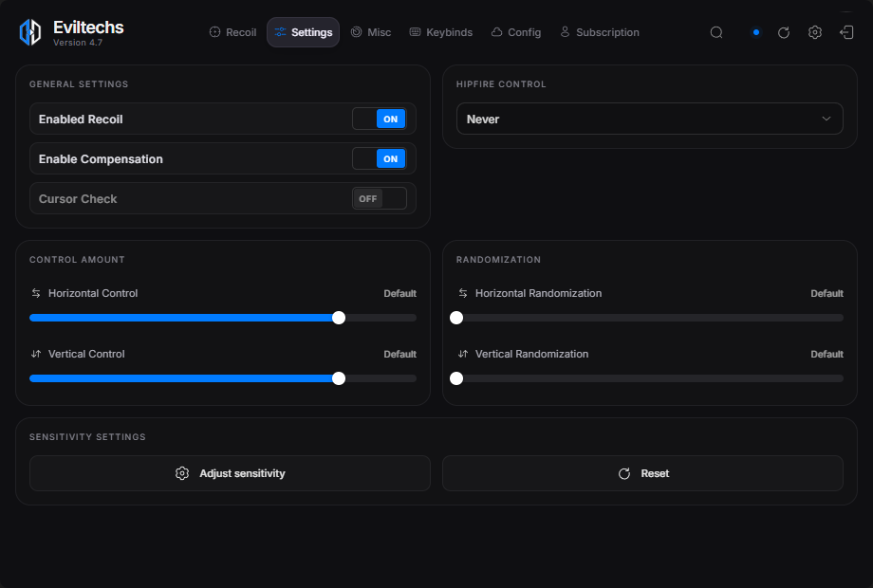
Task: Reset Vertical Randomization to Default
Action: click(x=827, y=354)
